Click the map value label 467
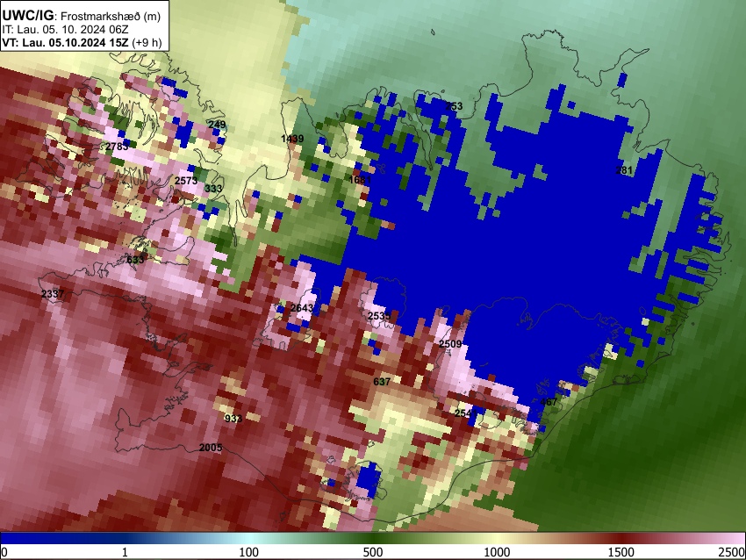This screenshot has height=560, width=746. 548,402
